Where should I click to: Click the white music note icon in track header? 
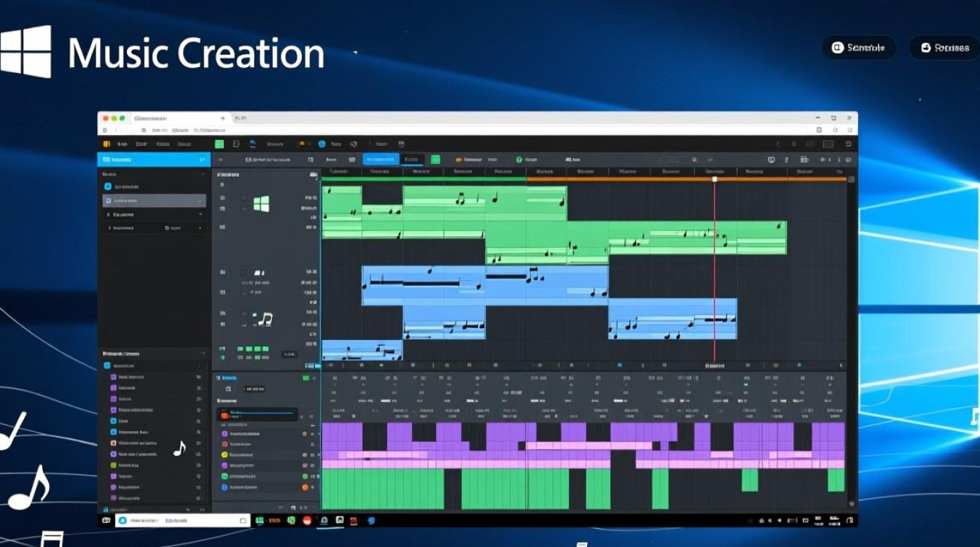coord(265,319)
